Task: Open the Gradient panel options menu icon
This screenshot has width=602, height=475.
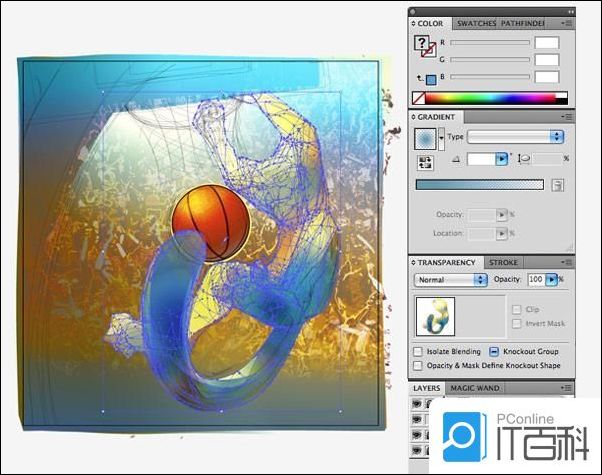Action: (x=567, y=117)
